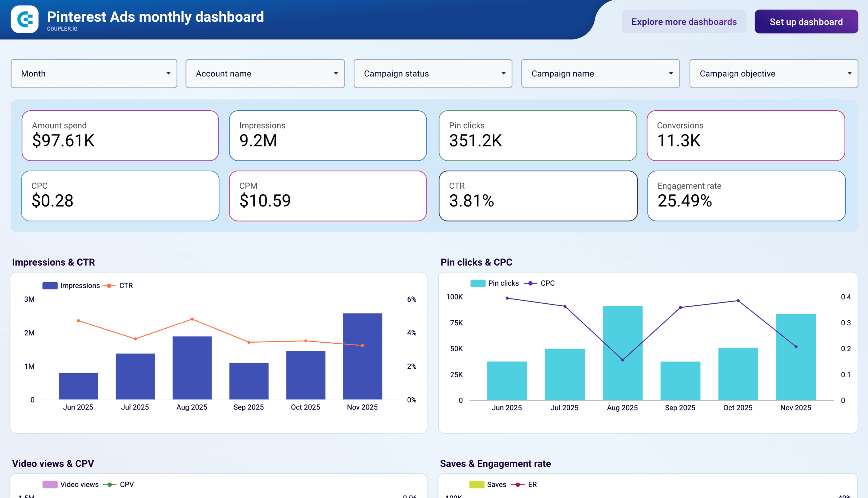Open the Account name dropdown
Screen dimensions: 868x498
coord(265,74)
